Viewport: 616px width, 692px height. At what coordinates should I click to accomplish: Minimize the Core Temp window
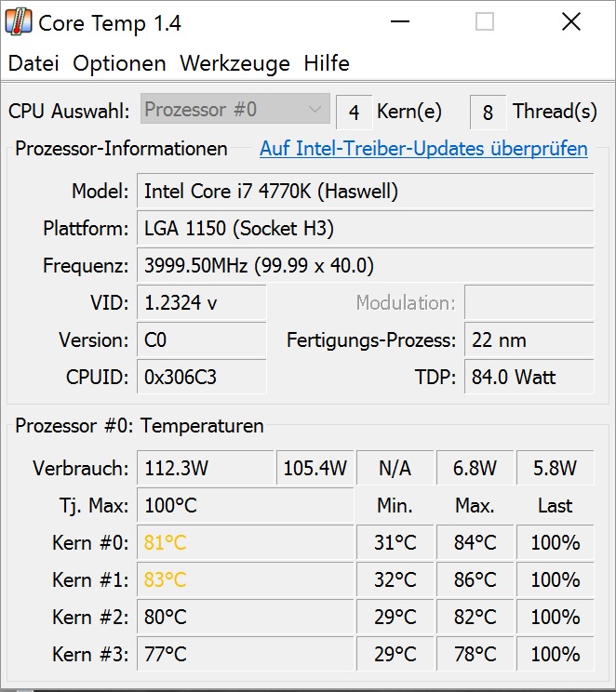398,21
